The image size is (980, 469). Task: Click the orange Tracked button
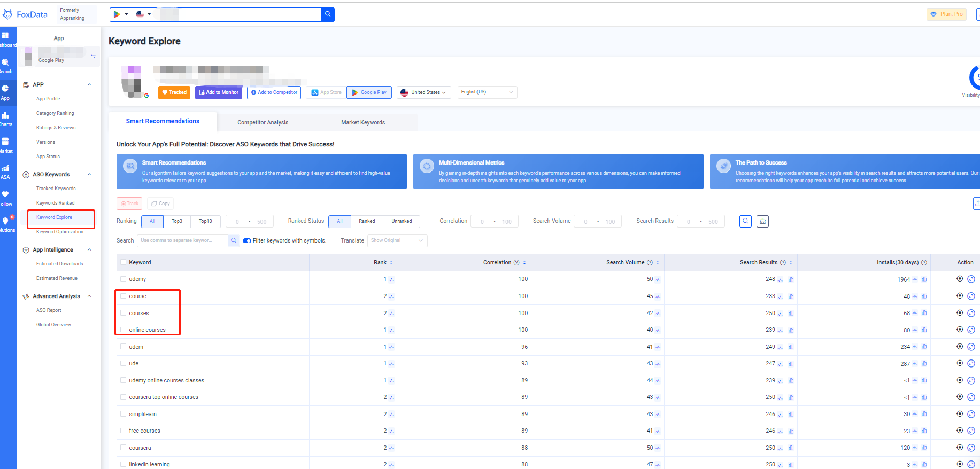point(174,92)
